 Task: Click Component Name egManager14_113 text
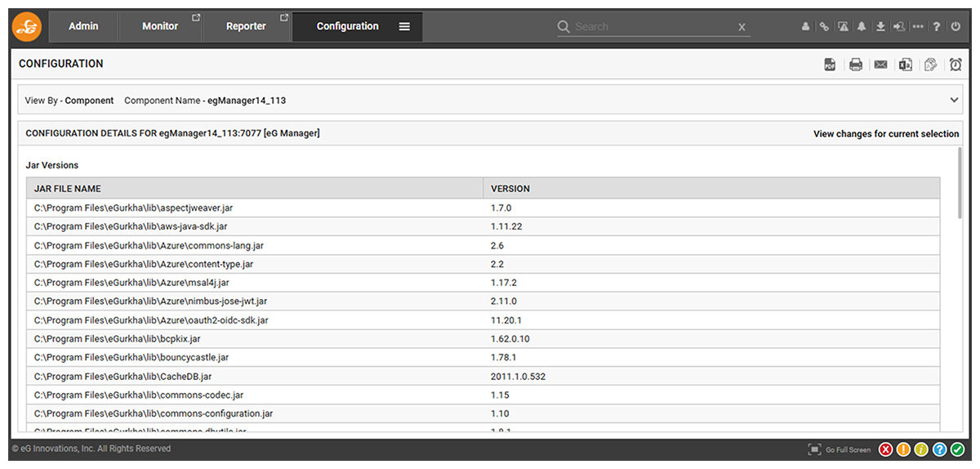click(x=205, y=100)
